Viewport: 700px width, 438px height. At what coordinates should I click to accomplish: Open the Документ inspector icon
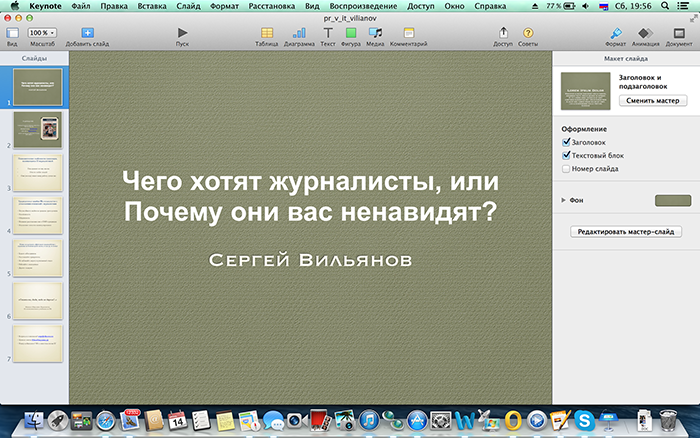tap(679, 33)
